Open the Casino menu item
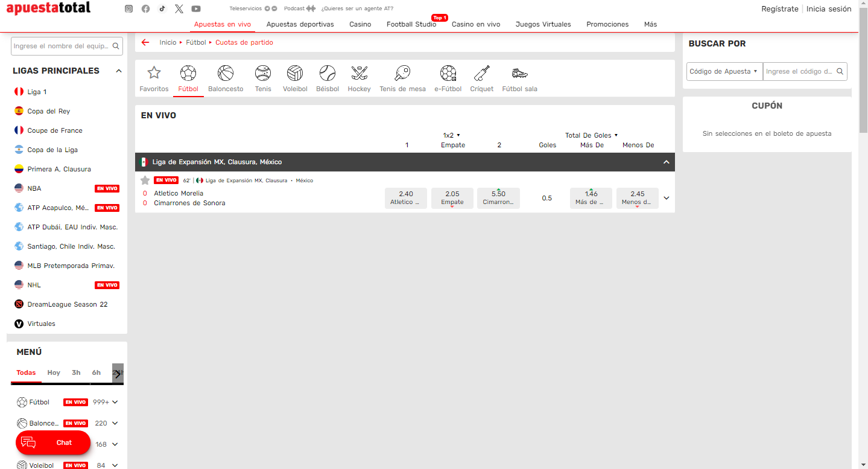Viewport: 868px width, 469px height. (360, 24)
